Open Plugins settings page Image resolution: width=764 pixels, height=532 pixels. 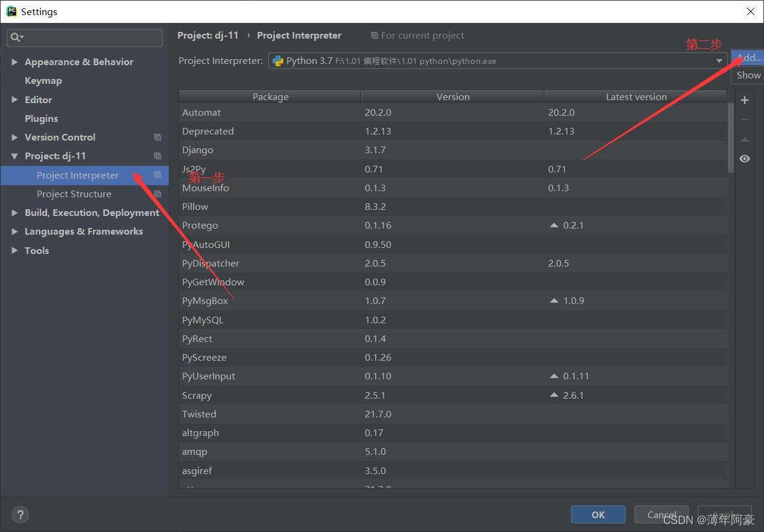tap(42, 119)
